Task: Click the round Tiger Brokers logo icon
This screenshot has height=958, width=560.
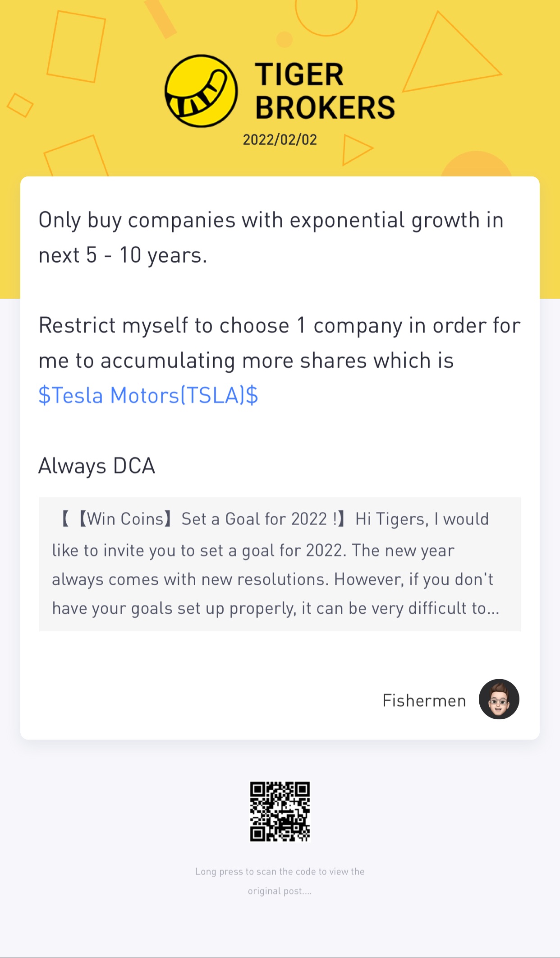Action: pos(201,91)
